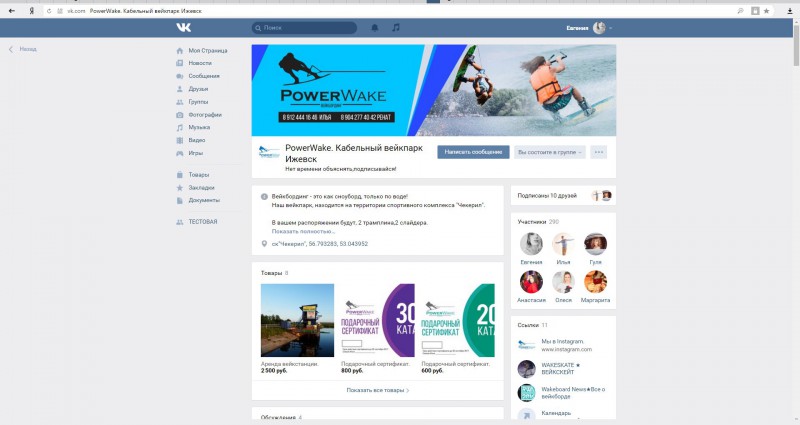Click the browser downloads arrow icon
This screenshot has width=800, height=425.
tap(790, 11)
